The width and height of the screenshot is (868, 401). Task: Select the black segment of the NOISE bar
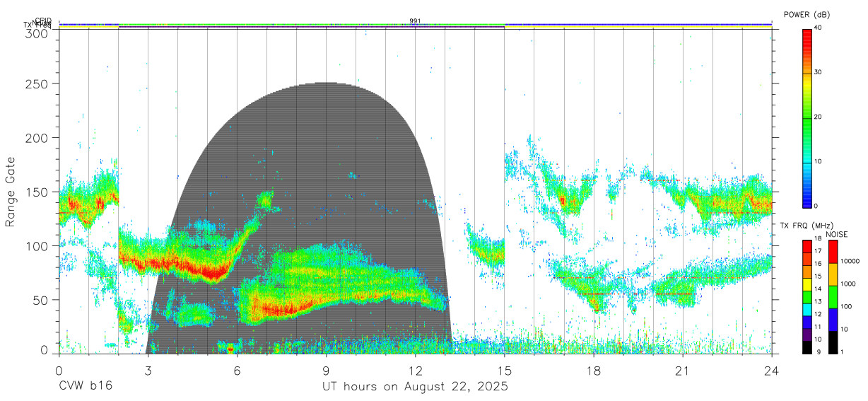(833, 342)
